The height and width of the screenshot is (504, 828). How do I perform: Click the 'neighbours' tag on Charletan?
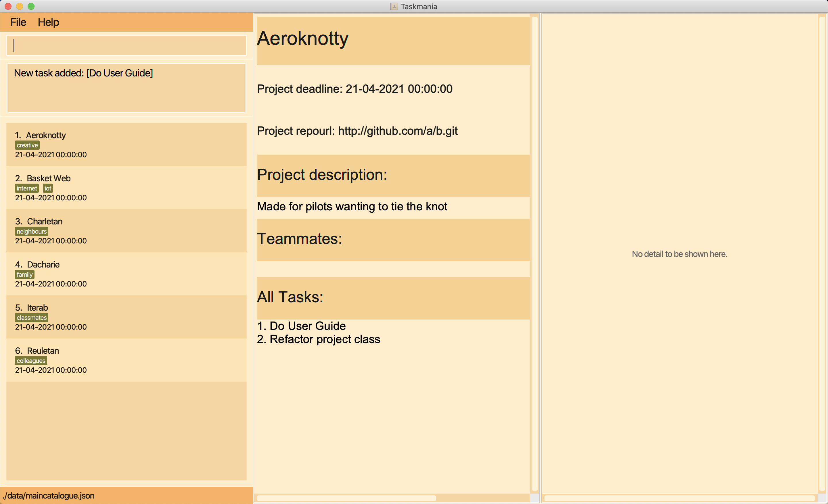point(32,231)
